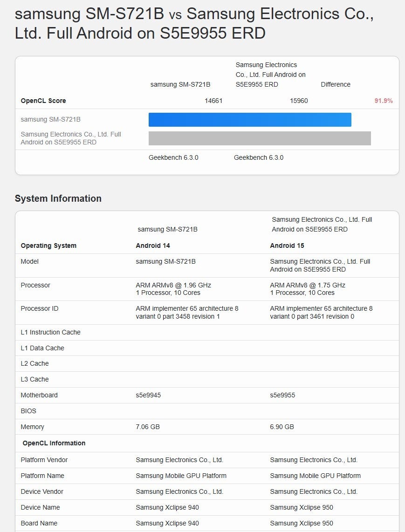Click the "OpenCL Score" row label
Screen dimensions: 405x532
pyautogui.click(x=43, y=101)
